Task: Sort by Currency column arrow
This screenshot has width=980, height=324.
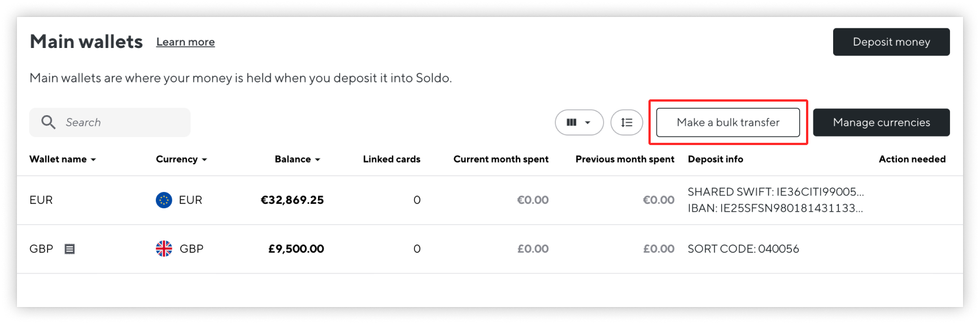Action: click(204, 160)
